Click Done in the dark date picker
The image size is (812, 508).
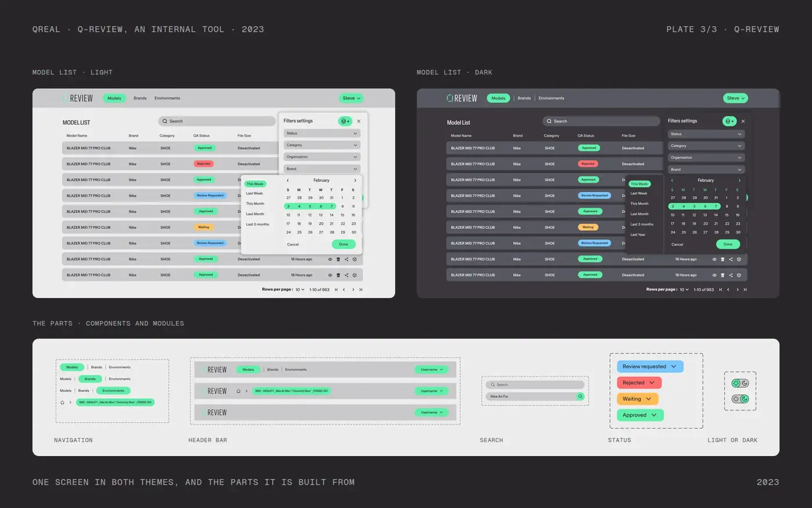click(x=728, y=244)
